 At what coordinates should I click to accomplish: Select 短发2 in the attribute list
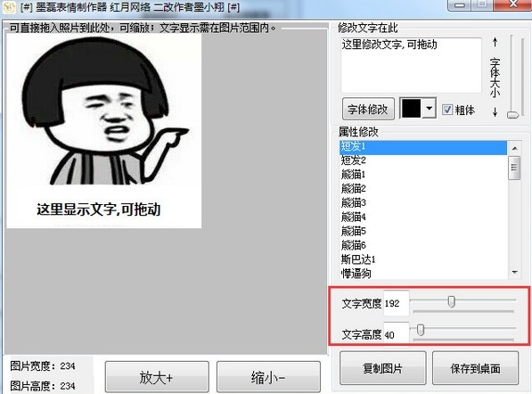click(423, 160)
